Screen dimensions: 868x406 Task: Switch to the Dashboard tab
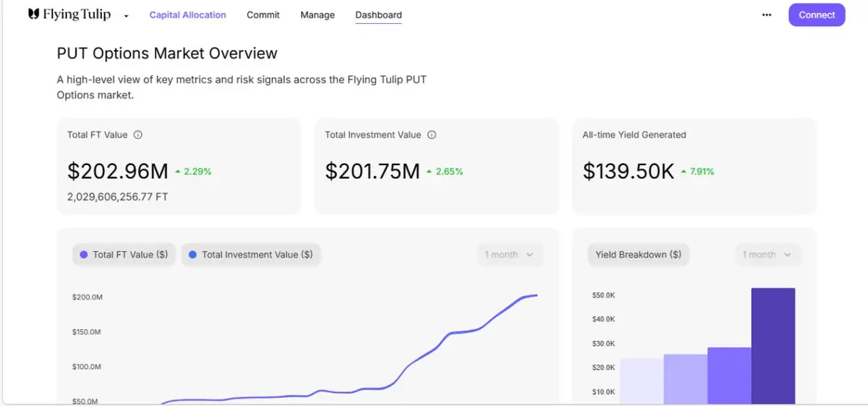point(378,14)
